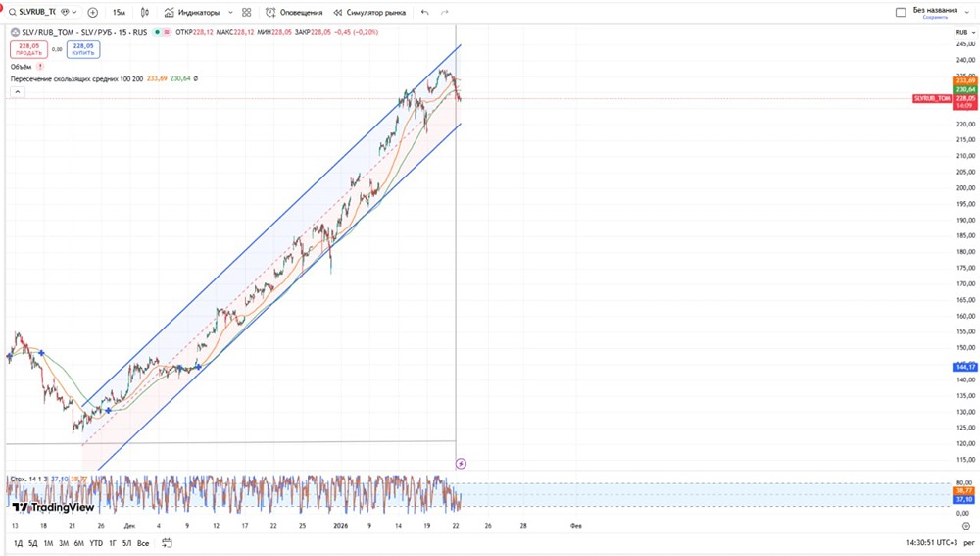Click the SLV/RUB_TOM chart title
This screenshot has height=556, width=980.
tap(84, 32)
